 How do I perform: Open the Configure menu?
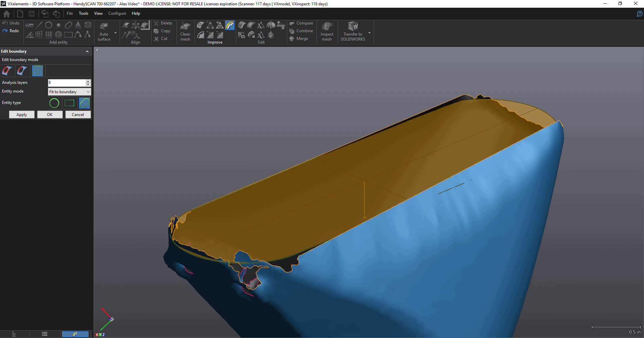(117, 13)
